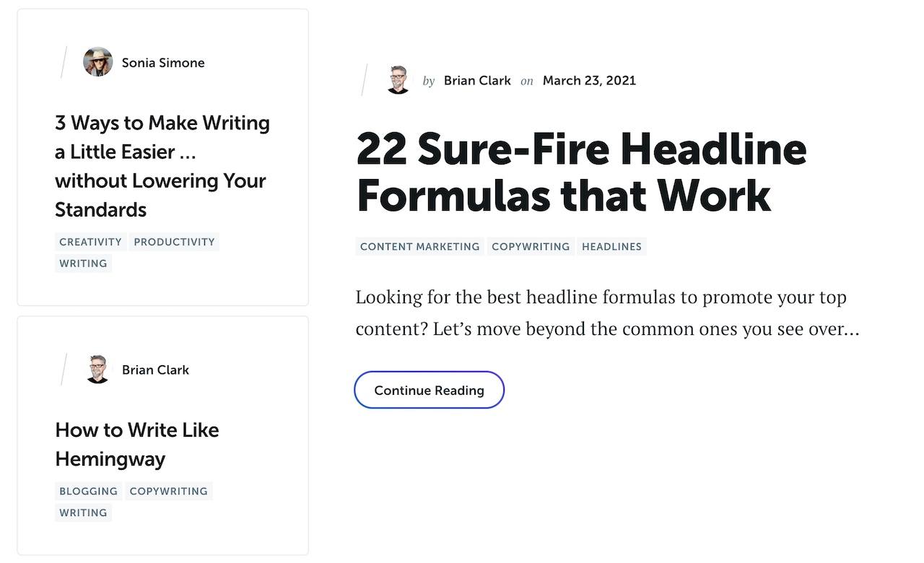
Task: Select the CREATIVITY tag
Action: pyautogui.click(x=90, y=242)
